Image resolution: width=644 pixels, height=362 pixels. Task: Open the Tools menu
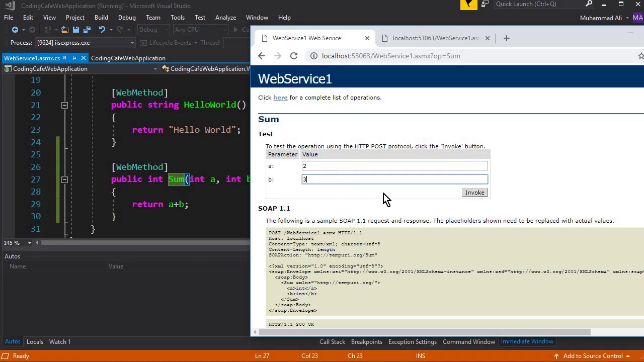pyautogui.click(x=178, y=18)
